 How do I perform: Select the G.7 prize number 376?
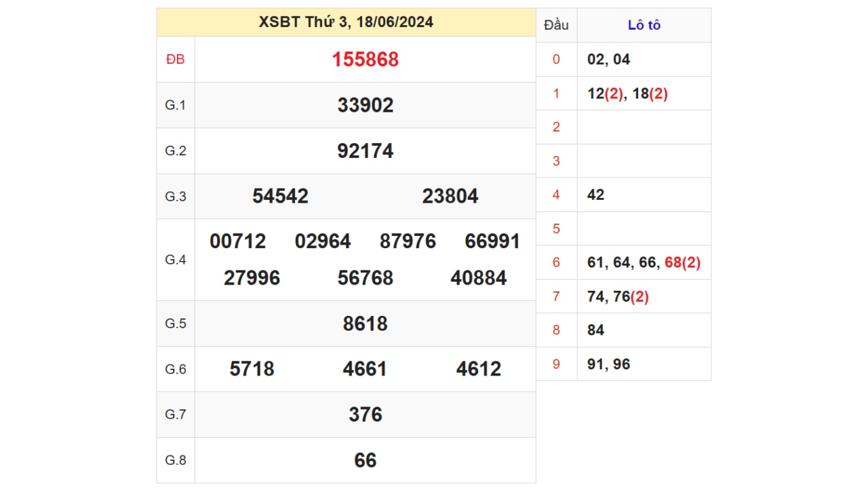pos(366,414)
